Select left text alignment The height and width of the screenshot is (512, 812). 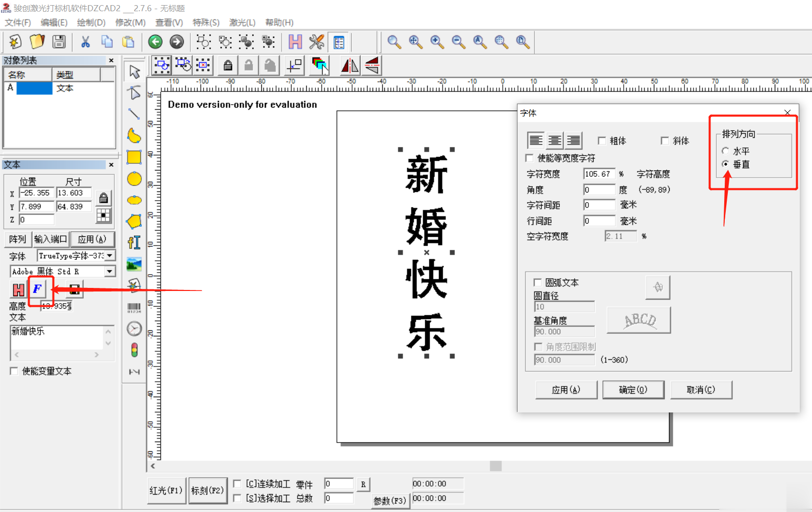coord(535,140)
